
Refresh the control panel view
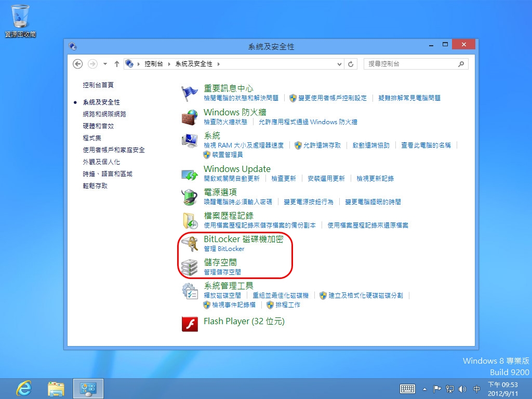pyautogui.click(x=351, y=64)
